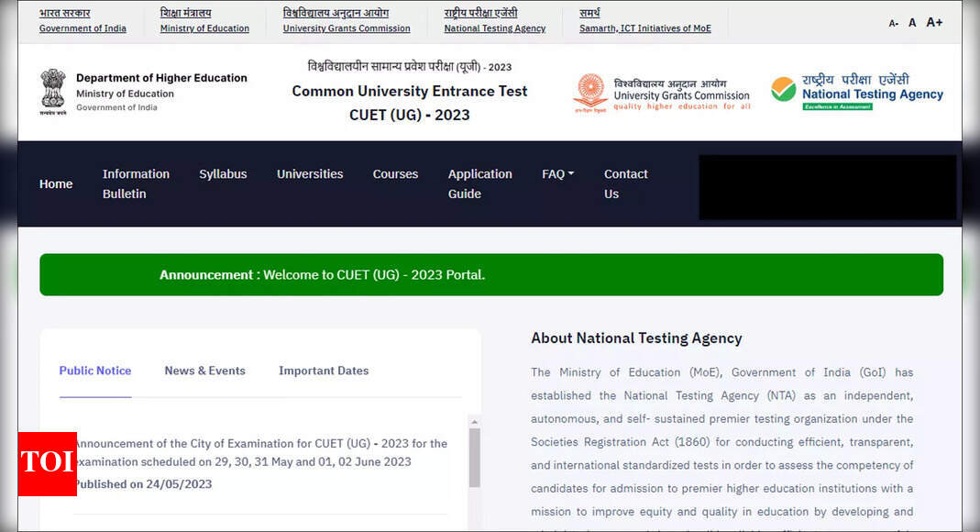Click the University Grants Commission logo
The width and height of the screenshot is (980, 532).
click(x=662, y=94)
